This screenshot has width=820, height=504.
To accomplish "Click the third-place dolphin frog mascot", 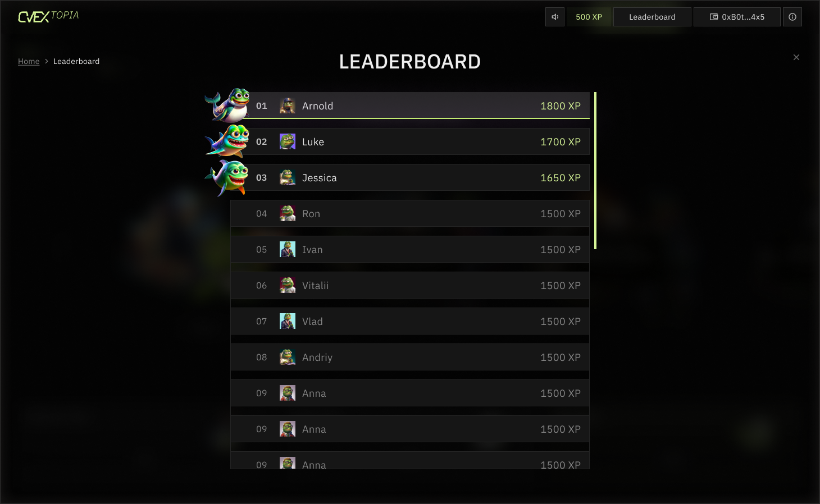I will click(227, 177).
